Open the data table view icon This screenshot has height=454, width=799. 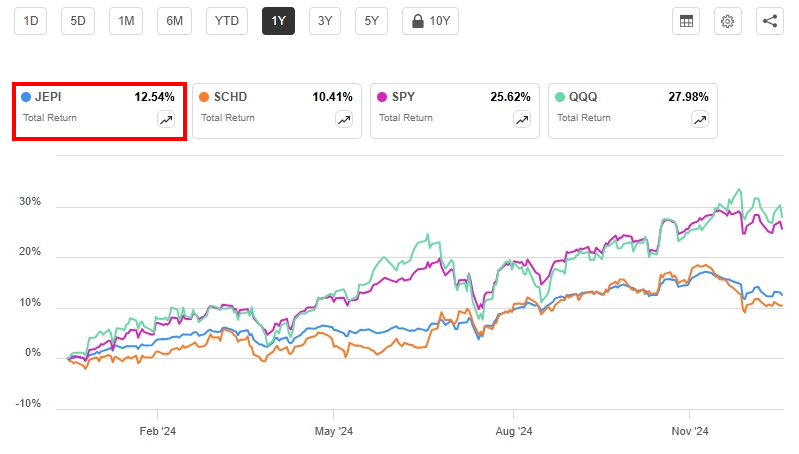point(686,21)
